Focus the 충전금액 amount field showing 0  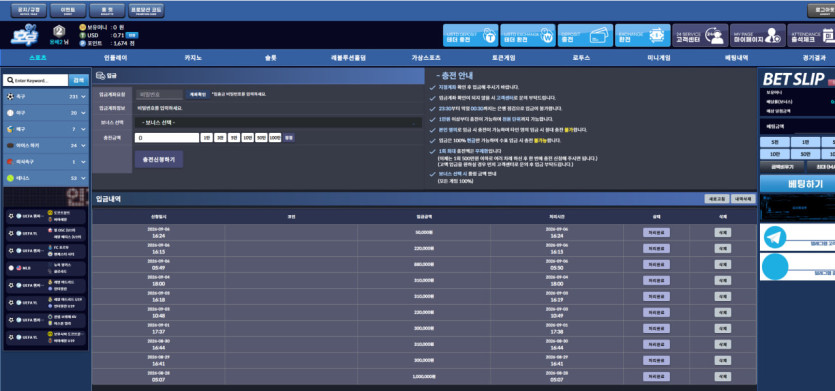[x=167, y=137]
